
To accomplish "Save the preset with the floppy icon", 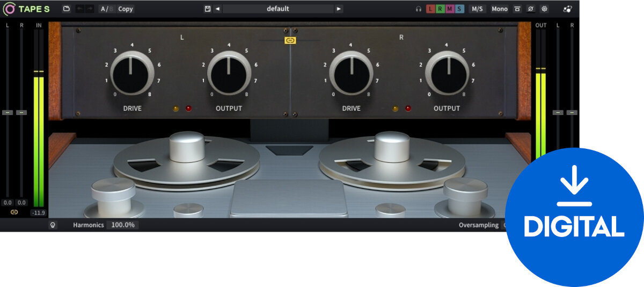I will coord(208,9).
